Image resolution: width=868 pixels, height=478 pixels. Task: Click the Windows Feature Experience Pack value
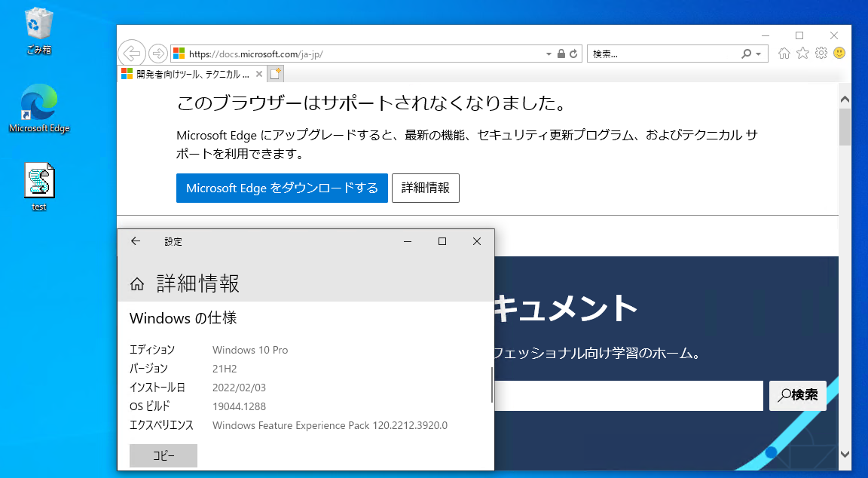pyautogui.click(x=330, y=425)
